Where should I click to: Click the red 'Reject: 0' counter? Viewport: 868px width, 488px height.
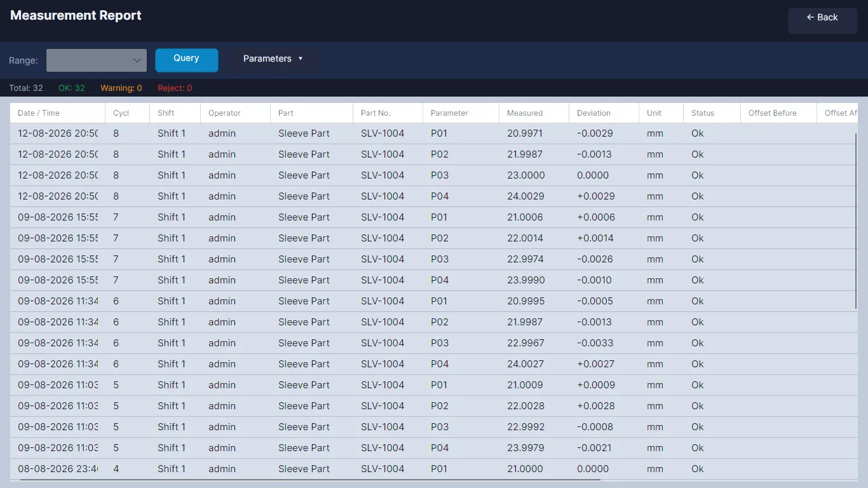[x=175, y=88]
